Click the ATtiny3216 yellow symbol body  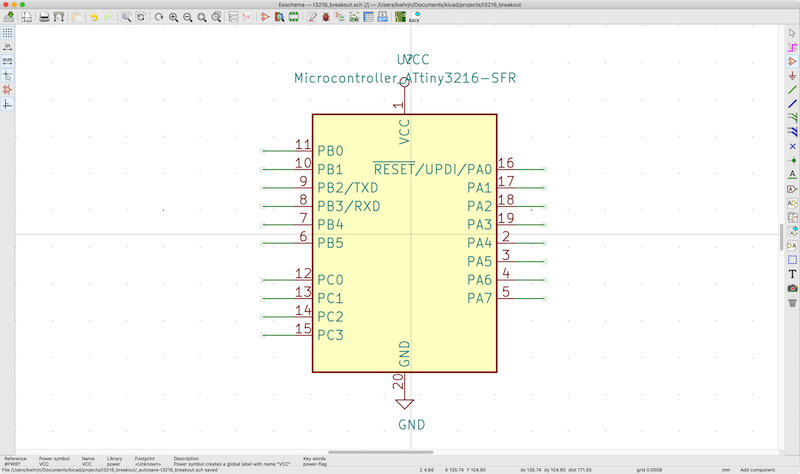tap(404, 243)
